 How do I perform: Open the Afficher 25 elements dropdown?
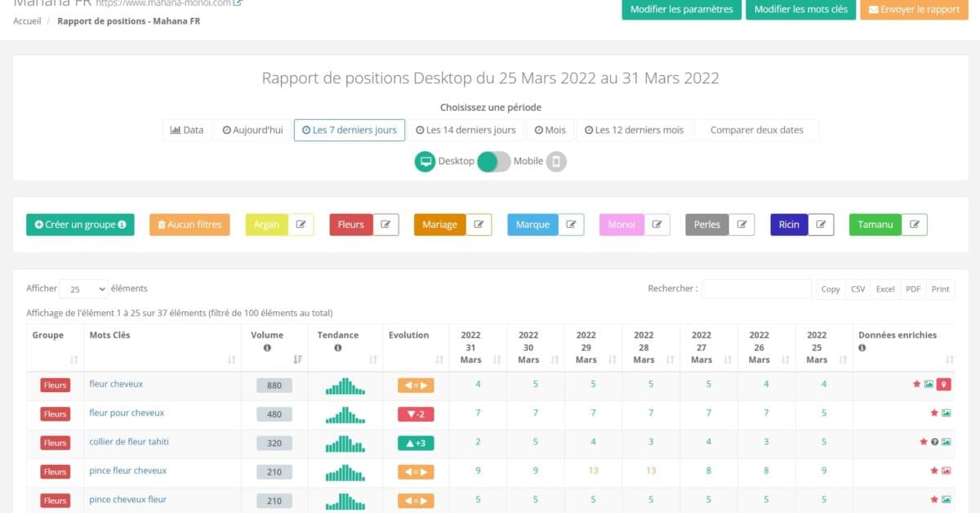84,289
